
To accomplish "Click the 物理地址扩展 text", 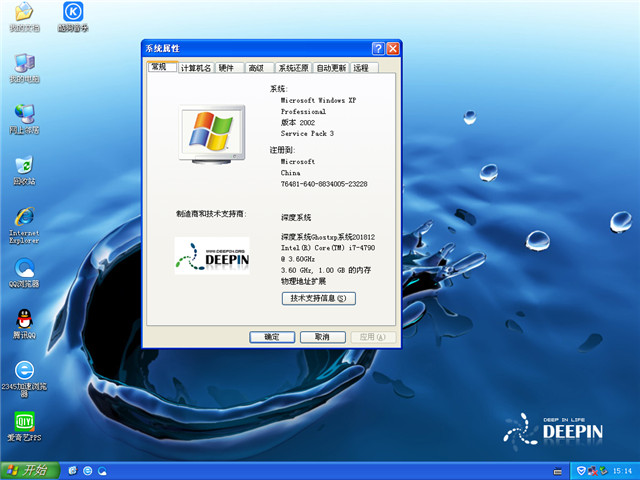I will tap(303, 281).
